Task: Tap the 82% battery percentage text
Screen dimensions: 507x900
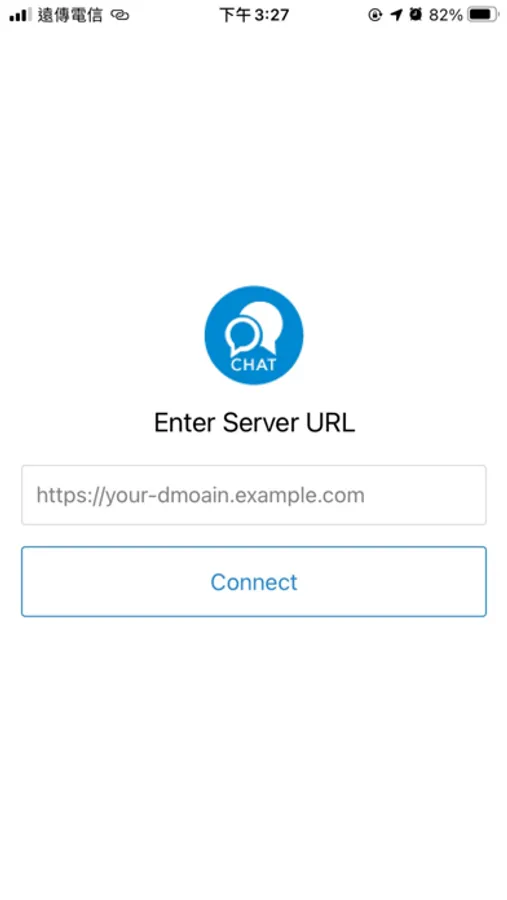Action: click(446, 15)
